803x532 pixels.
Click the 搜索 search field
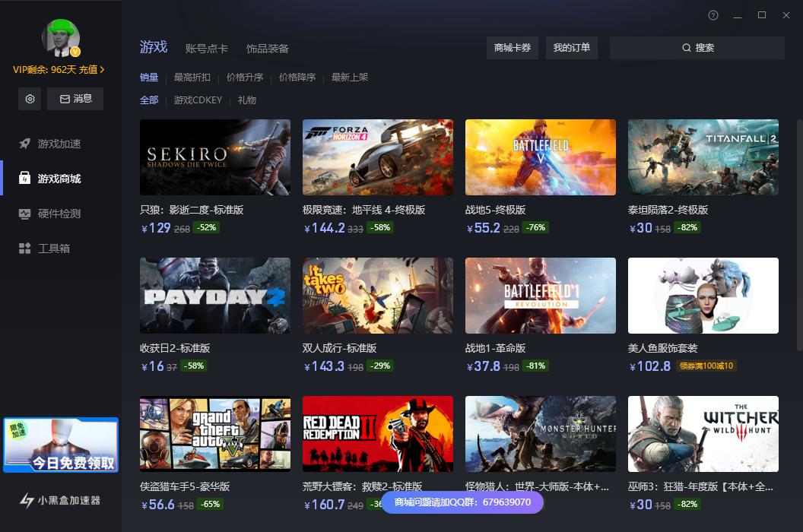[697, 48]
